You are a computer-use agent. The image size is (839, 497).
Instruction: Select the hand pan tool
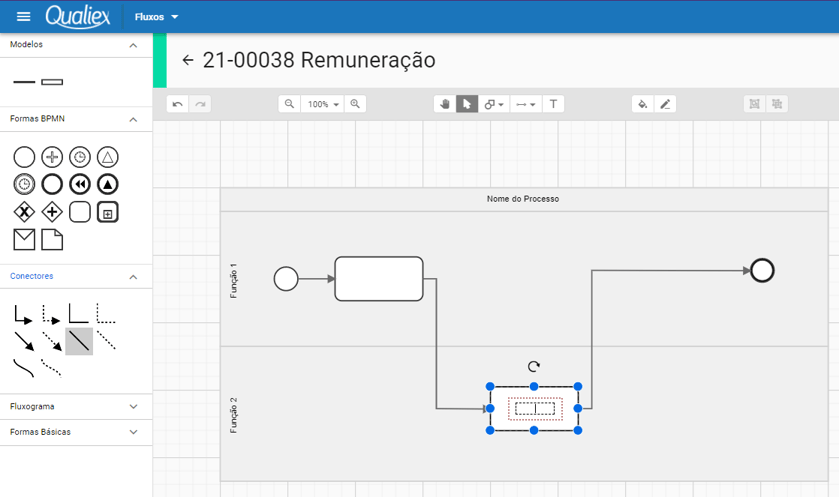[445, 104]
